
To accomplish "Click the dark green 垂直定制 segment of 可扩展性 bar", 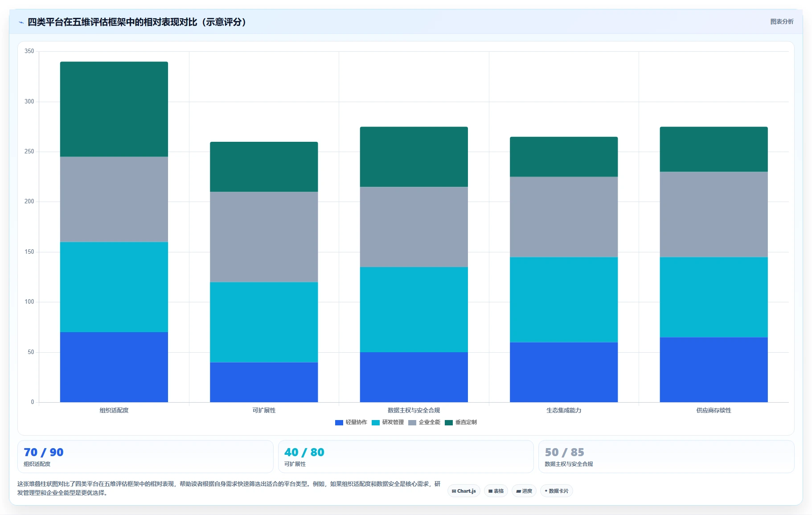I will [x=264, y=167].
